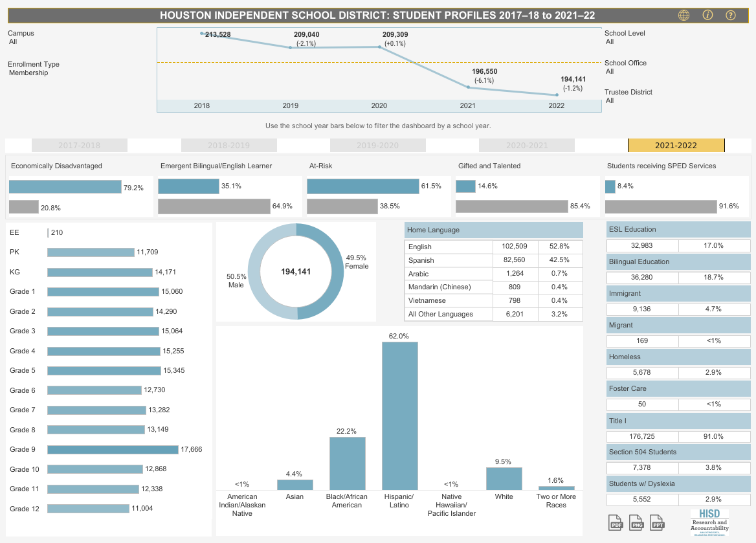Open the help question mark icon
This screenshot has height=543, width=756.
pos(731,15)
